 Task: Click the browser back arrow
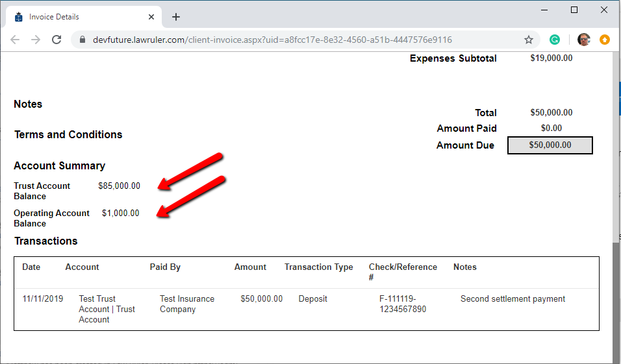tap(15, 40)
